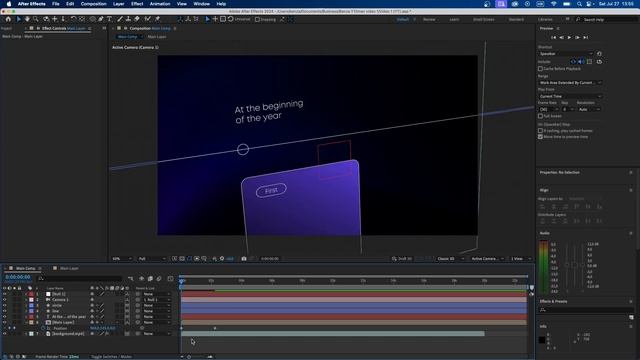Image resolution: width=640 pixels, height=360 pixels.
Task: Toggle include video eye icon in Preview
Action: click(x=573, y=62)
